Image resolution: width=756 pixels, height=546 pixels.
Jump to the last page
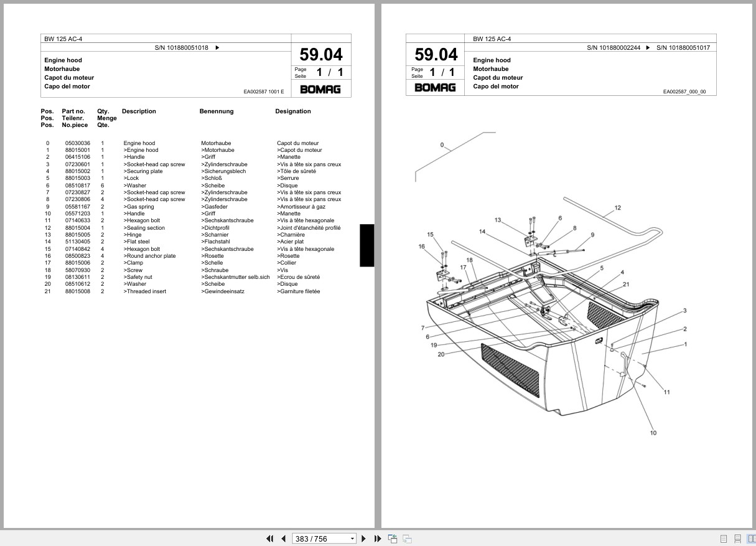point(377,539)
